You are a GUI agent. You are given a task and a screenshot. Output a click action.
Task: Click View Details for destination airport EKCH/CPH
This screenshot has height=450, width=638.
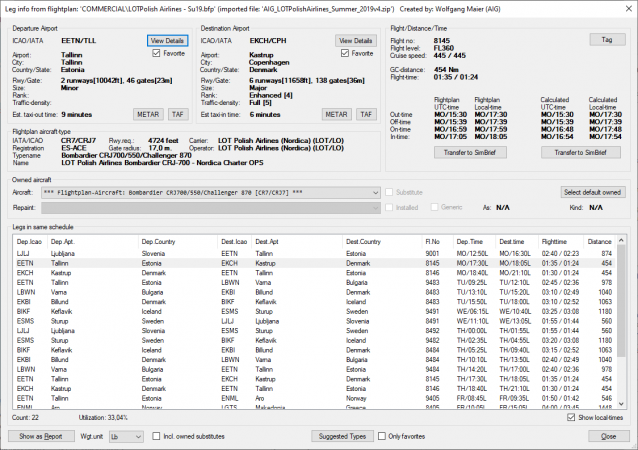356,41
